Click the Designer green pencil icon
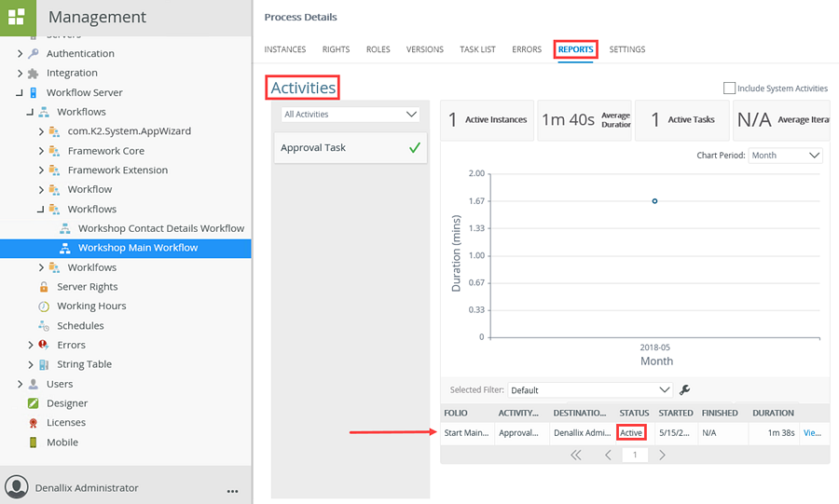The height and width of the screenshot is (504, 839). coord(34,403)
